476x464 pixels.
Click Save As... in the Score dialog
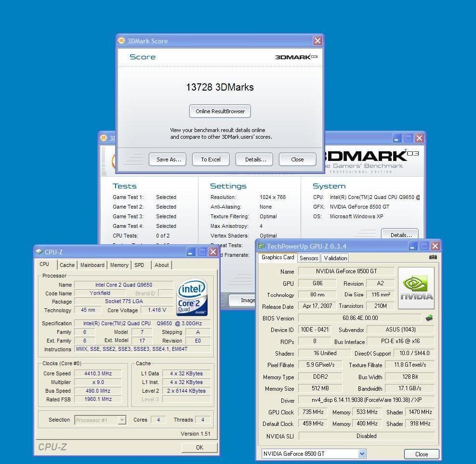pyautogui.click(x=168, y=159)
